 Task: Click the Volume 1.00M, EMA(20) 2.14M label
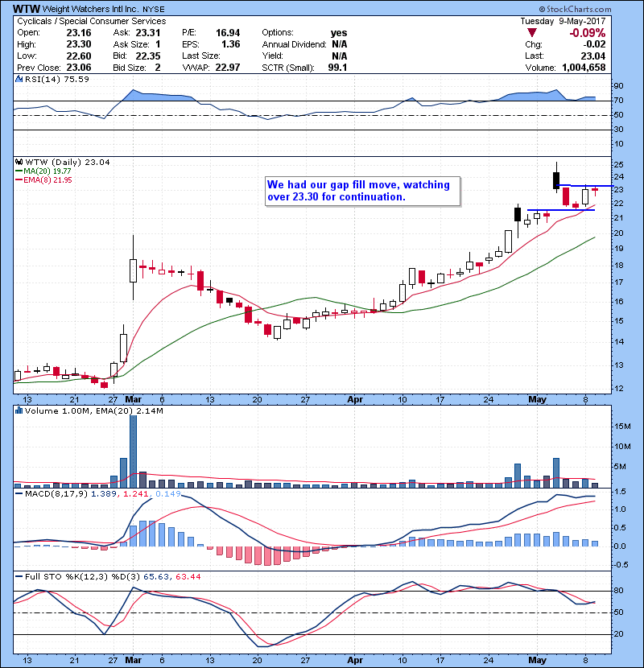click(94, 410)
